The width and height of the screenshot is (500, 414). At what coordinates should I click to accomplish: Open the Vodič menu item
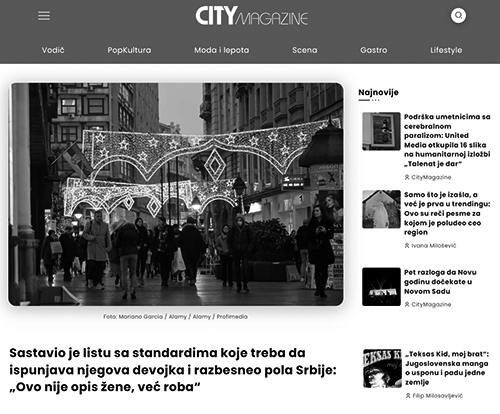53,50
